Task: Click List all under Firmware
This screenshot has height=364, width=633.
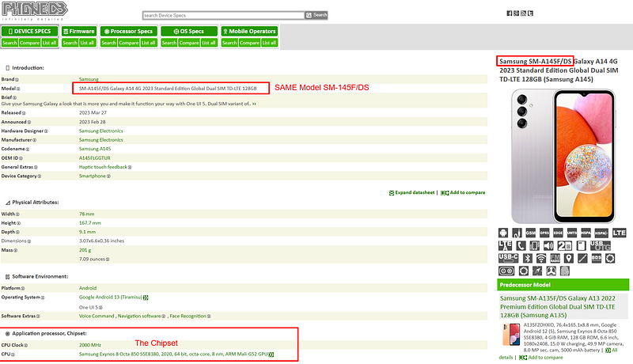Action: point(87,43)
